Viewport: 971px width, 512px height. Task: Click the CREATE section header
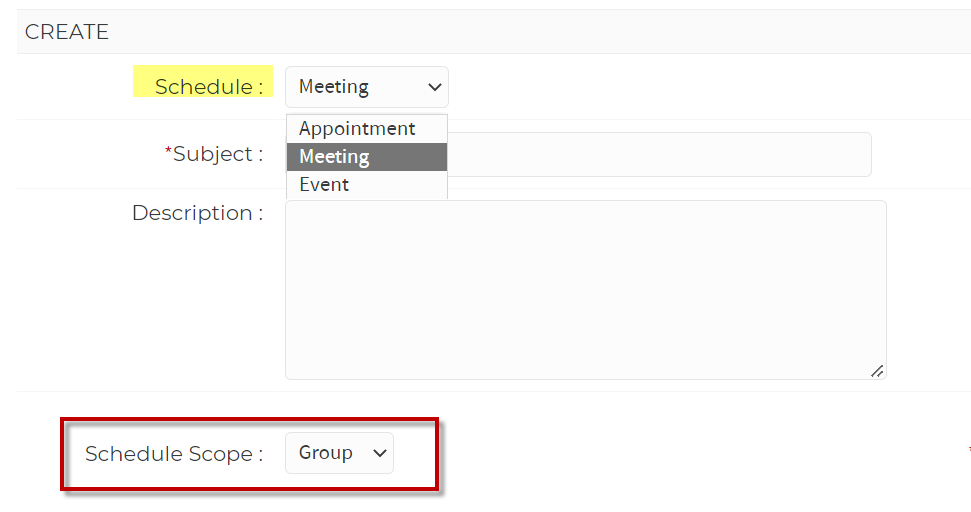click(x=67, y=32)
